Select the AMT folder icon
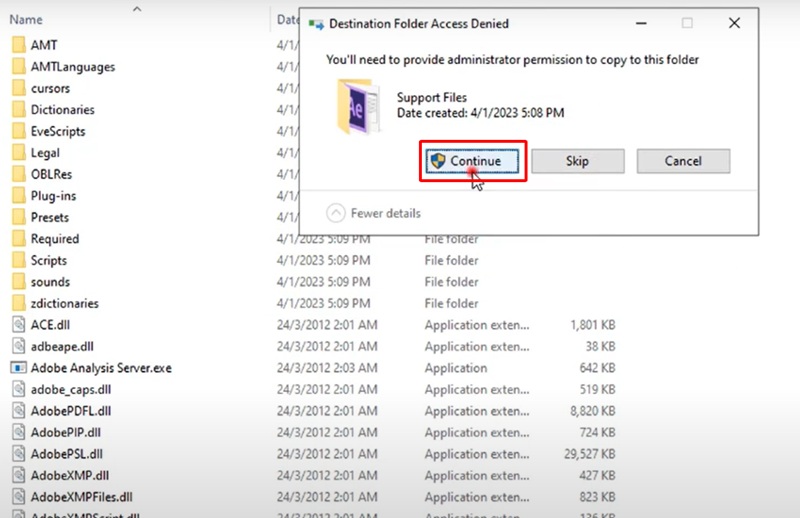The image size is (800, 518). click(x=19, y=45)
